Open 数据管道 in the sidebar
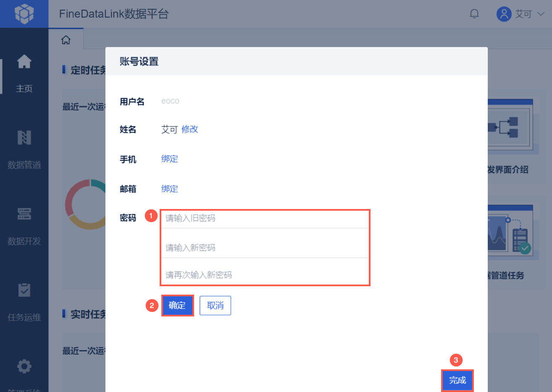The width and height of the screenshot is (552, 392). pyautogui.click(x=24, y=165)
